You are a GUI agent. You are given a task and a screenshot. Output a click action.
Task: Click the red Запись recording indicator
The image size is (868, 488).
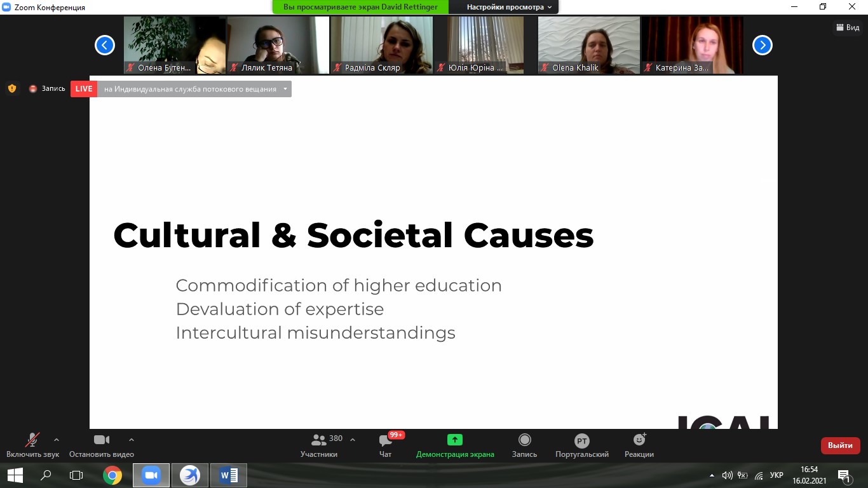click(47, 89)
